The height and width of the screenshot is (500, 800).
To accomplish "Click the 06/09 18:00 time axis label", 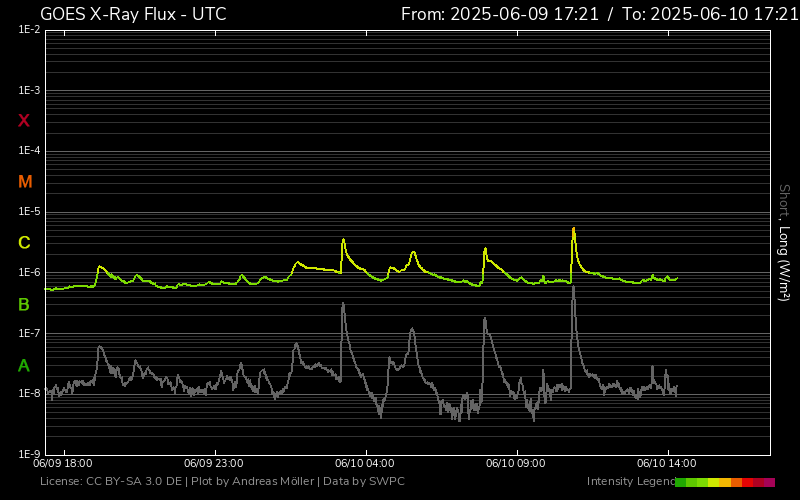I will click(x=63, y=464).
